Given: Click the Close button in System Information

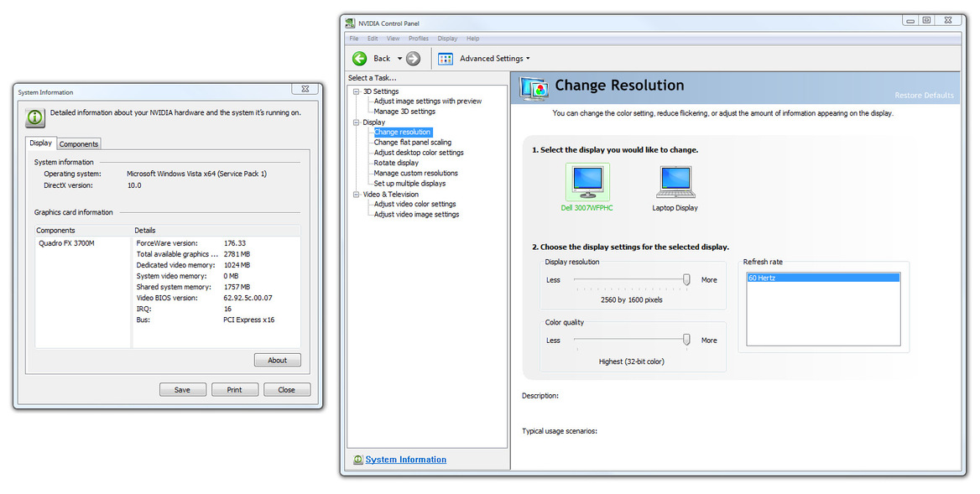Looking at the screenshot, I should [287, 390].
